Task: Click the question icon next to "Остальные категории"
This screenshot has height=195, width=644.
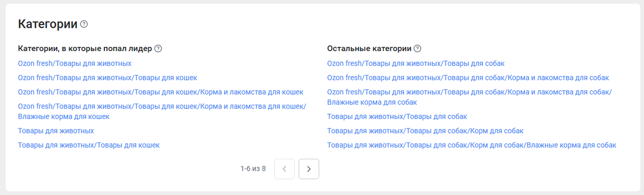Action: [417, 48]
